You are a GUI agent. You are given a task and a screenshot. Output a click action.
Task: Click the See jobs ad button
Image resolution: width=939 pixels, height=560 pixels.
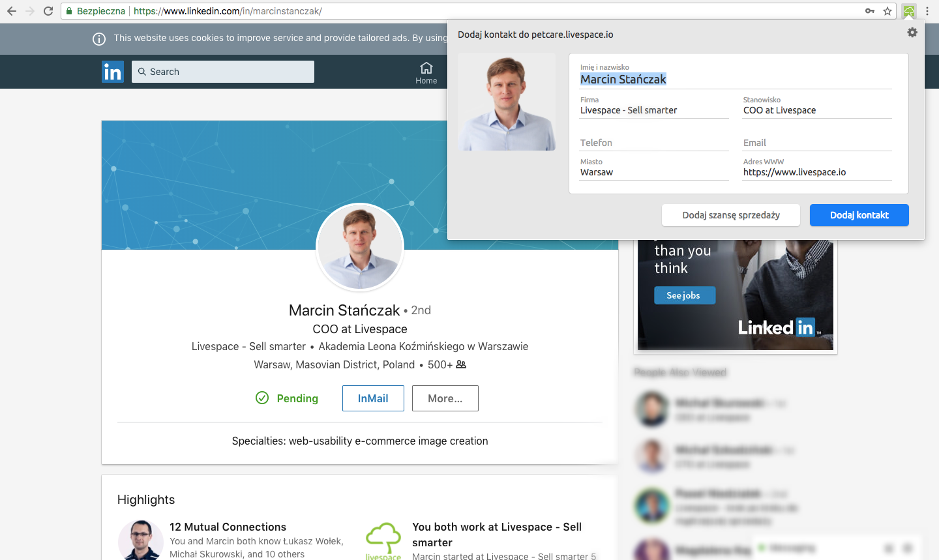click(x=685, y=295)
